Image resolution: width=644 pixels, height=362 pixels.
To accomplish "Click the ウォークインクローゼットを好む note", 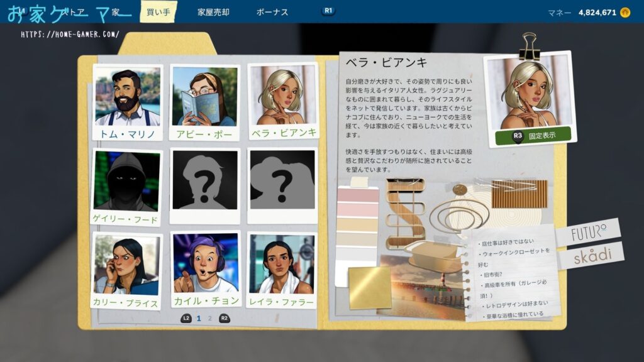I will click(x=513, y=256).
